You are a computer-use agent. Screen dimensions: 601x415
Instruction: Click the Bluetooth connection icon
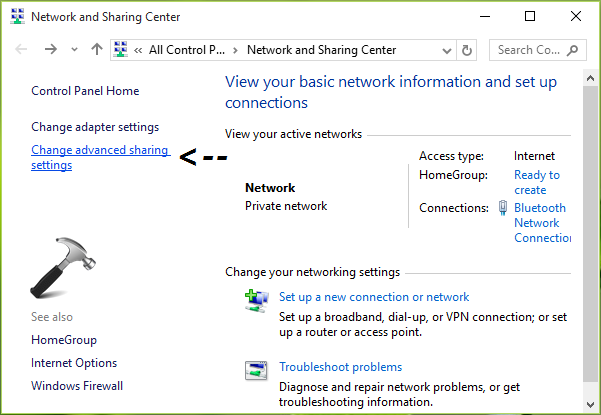coord(503,208)
